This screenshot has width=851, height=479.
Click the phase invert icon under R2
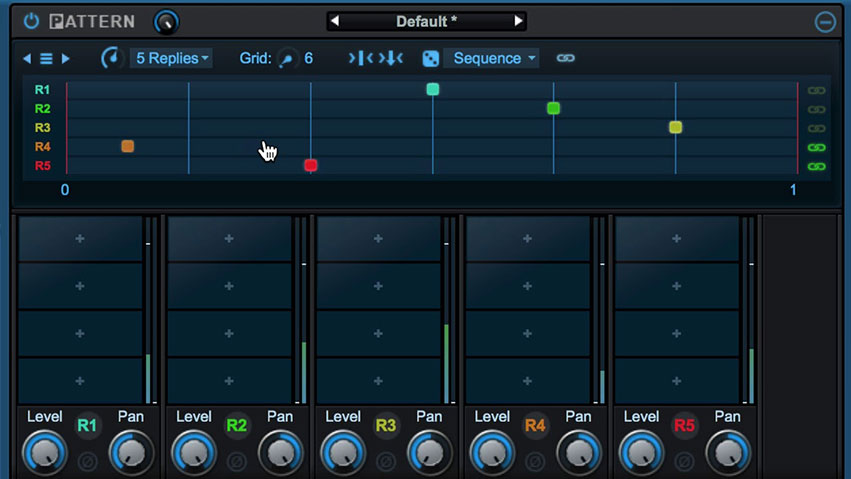(237, 462)
